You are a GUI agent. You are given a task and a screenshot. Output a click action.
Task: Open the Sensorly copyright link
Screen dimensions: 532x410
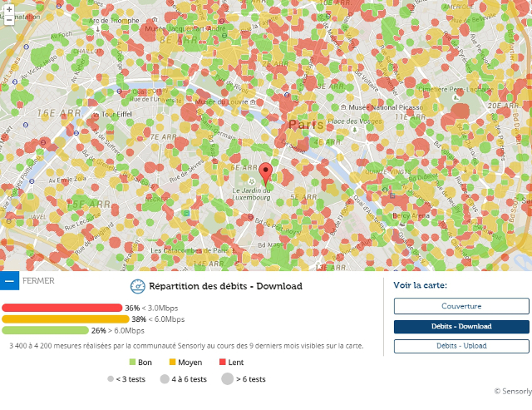click(512, 391)
